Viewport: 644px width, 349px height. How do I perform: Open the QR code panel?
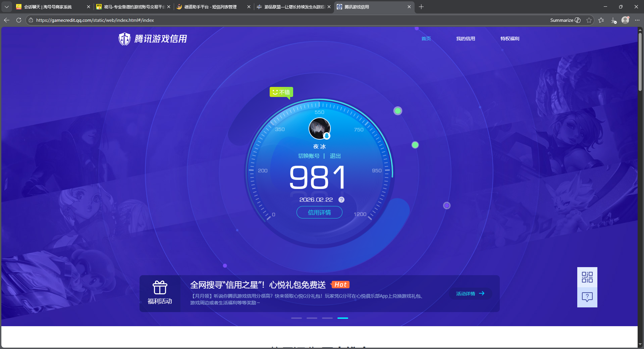[x=587, y=277]
